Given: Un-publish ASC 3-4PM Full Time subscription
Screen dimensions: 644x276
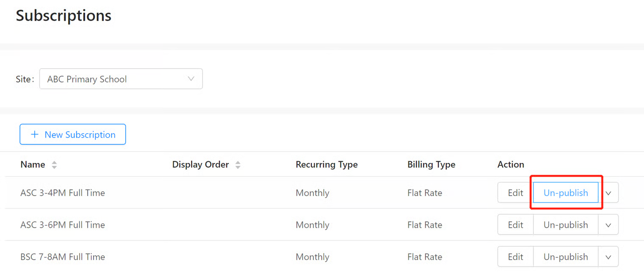Looking at the screenshot, I should click(566, 193).
